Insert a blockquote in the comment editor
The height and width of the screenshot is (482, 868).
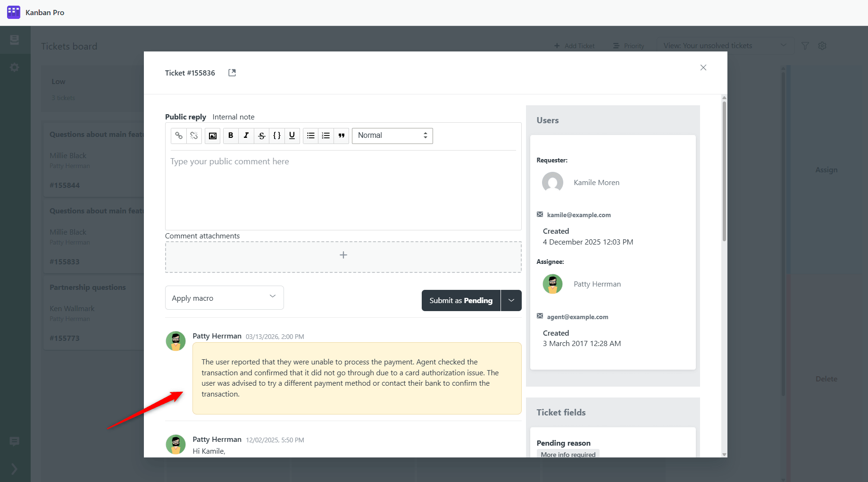341,135
